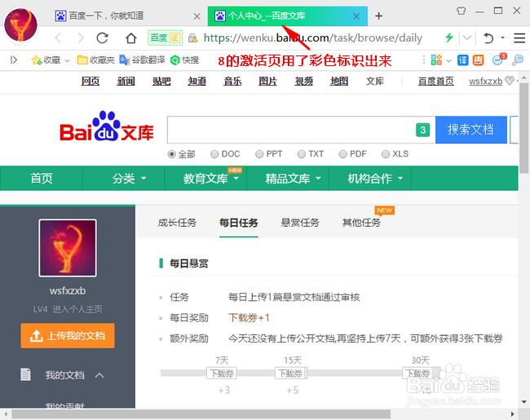The image size is (530, 420).
Task: Click the 7天 下载券 progress marker
Action: coord(222,373)
